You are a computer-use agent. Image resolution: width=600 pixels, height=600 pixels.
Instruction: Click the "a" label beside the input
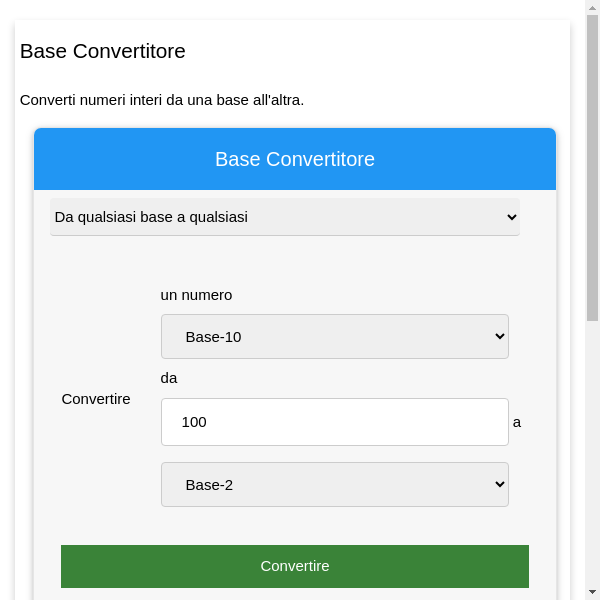pyautogui.click(x=517, y=422)
